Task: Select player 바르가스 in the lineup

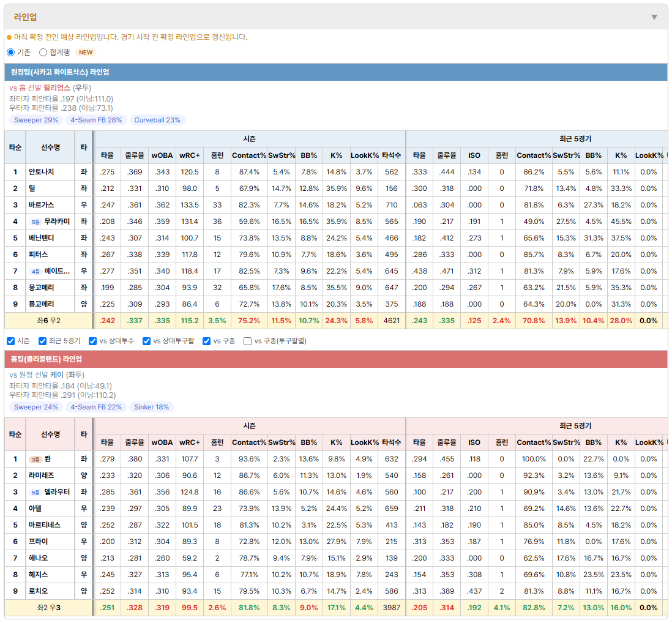Action: pos(41,205)
